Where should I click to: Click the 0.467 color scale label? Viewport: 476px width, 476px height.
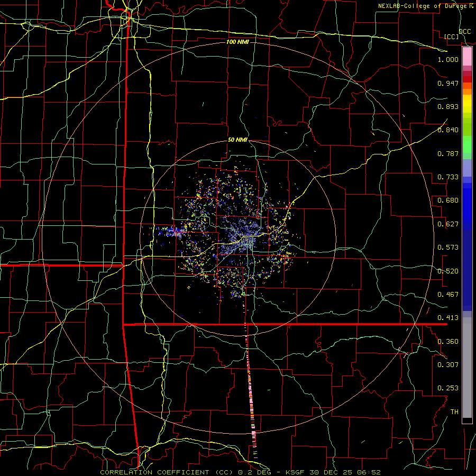[448, 295]
